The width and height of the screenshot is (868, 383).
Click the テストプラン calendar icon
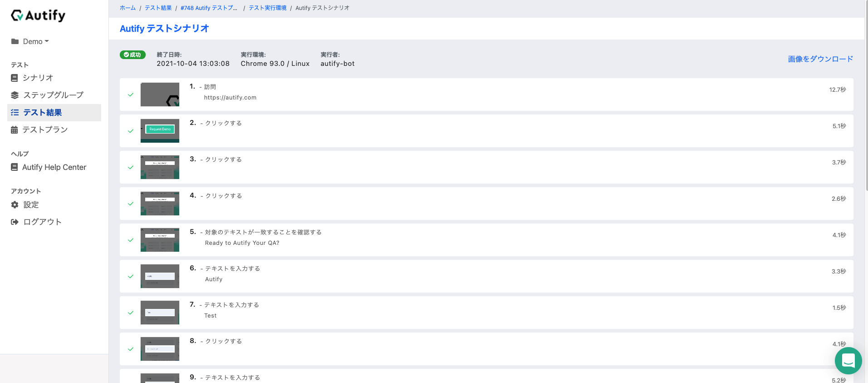[x=15, y=129]
